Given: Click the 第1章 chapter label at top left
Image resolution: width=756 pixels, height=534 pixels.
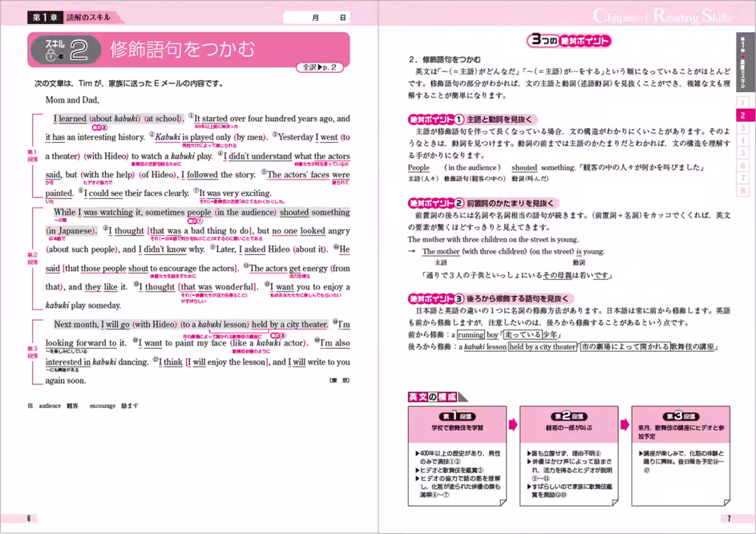Looking at the screenshot, I should (42, 18).
